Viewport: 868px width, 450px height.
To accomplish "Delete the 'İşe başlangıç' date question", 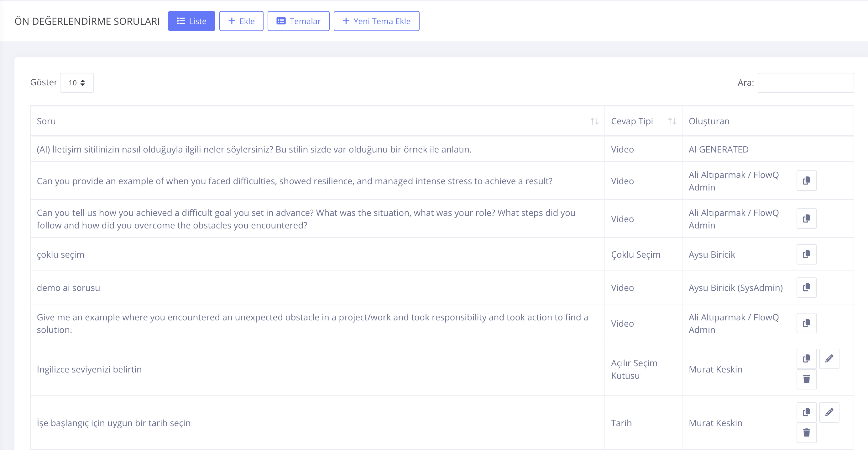I will (806, 433).
